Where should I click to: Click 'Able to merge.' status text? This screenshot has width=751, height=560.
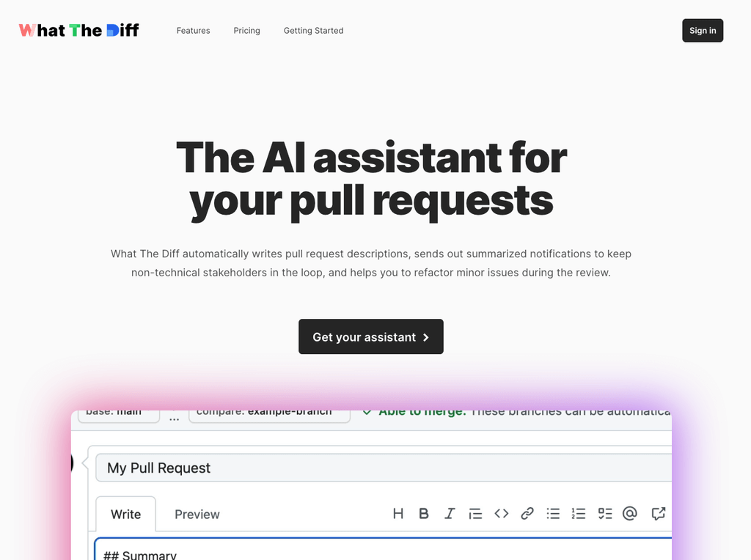pos(422,413)
